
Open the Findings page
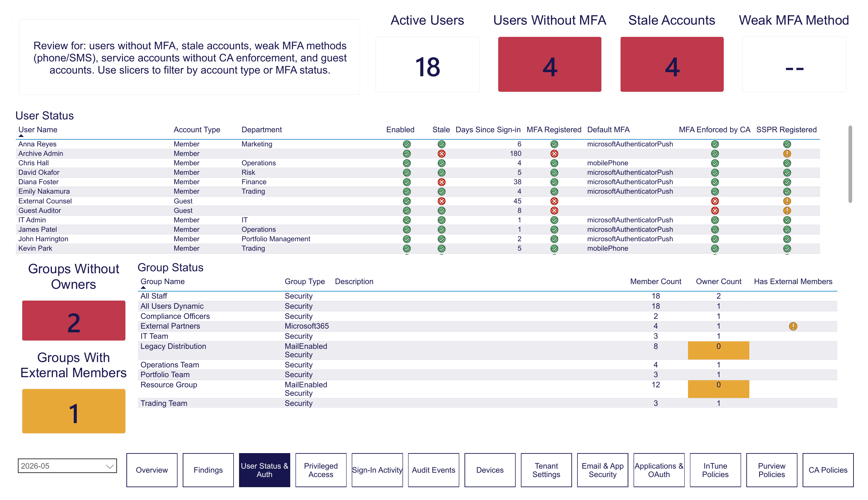208,470
